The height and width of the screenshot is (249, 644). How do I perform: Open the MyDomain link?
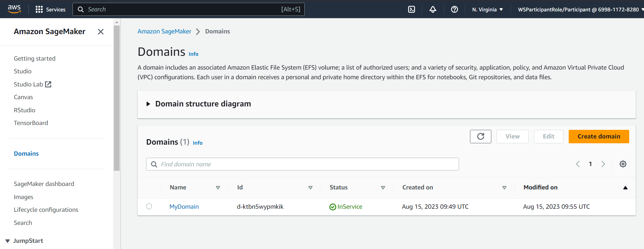184,207
